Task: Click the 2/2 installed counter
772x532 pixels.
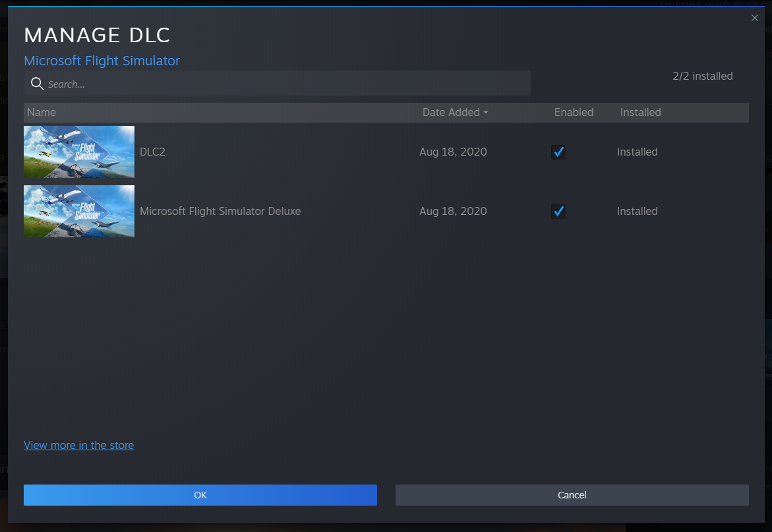Action: tap(702, 76)
